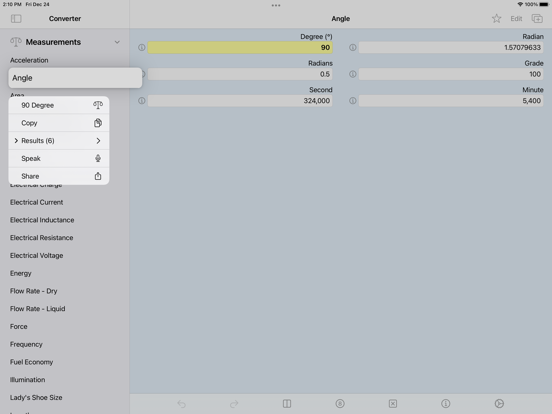Click the Minute field showing 5,400
The image size is (552, 414).
451,101
